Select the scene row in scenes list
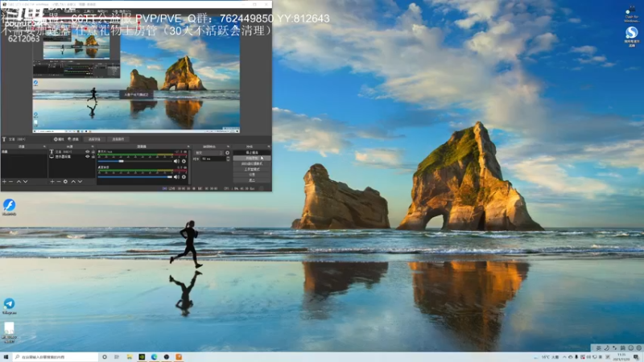Screen dimensions: 644x362 [x=24, y=152]
